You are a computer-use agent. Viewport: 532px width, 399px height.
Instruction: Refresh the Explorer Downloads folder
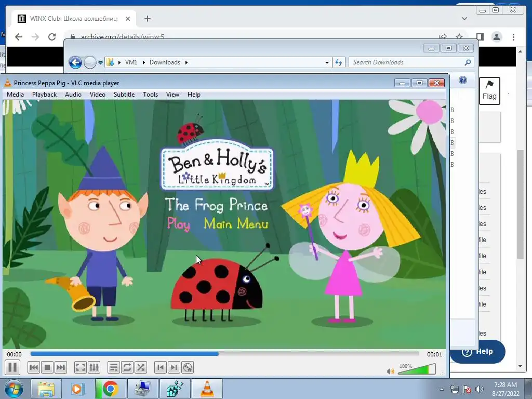[339, 62]
